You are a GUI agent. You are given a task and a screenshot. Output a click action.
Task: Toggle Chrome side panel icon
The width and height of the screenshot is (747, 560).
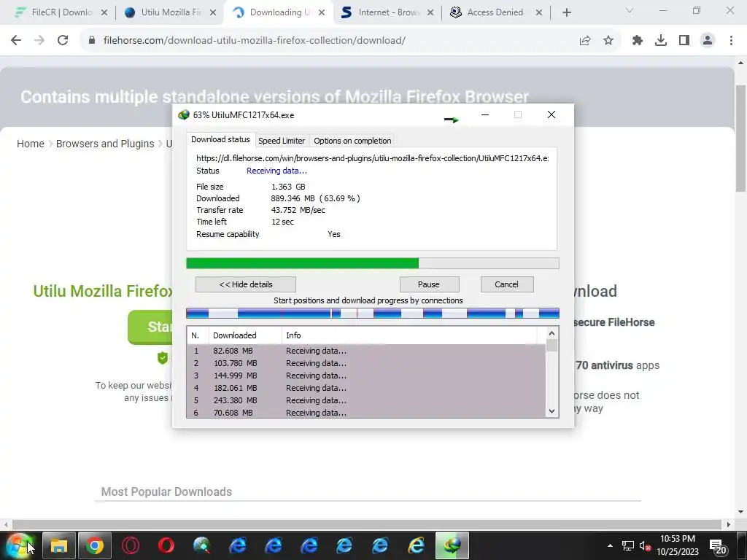[684, 41]
